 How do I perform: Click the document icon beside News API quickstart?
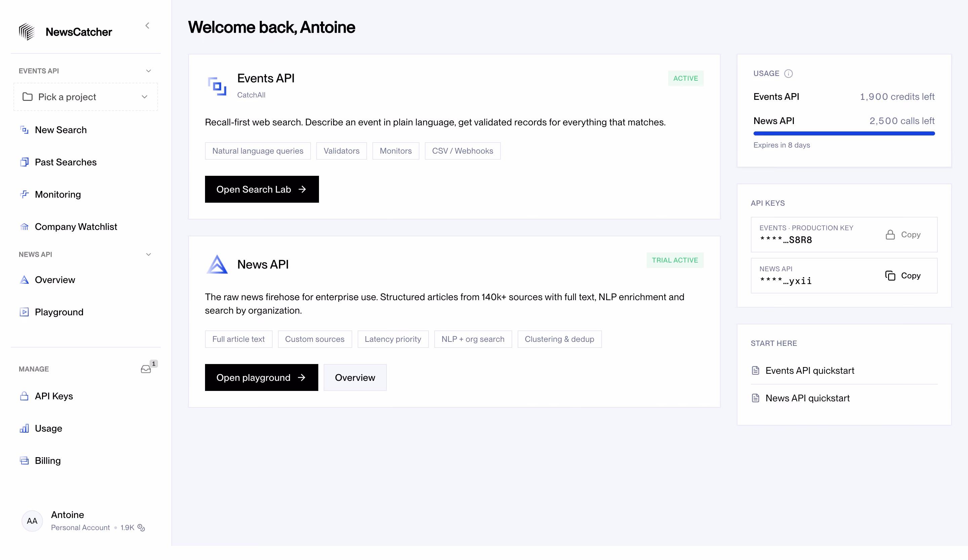coord(755,398)
